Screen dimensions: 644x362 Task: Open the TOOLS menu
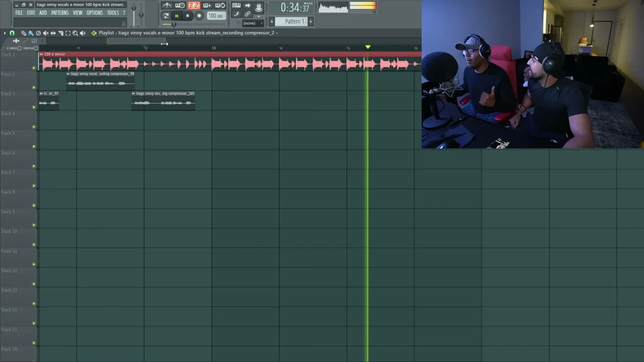click(x=113, y=13)
